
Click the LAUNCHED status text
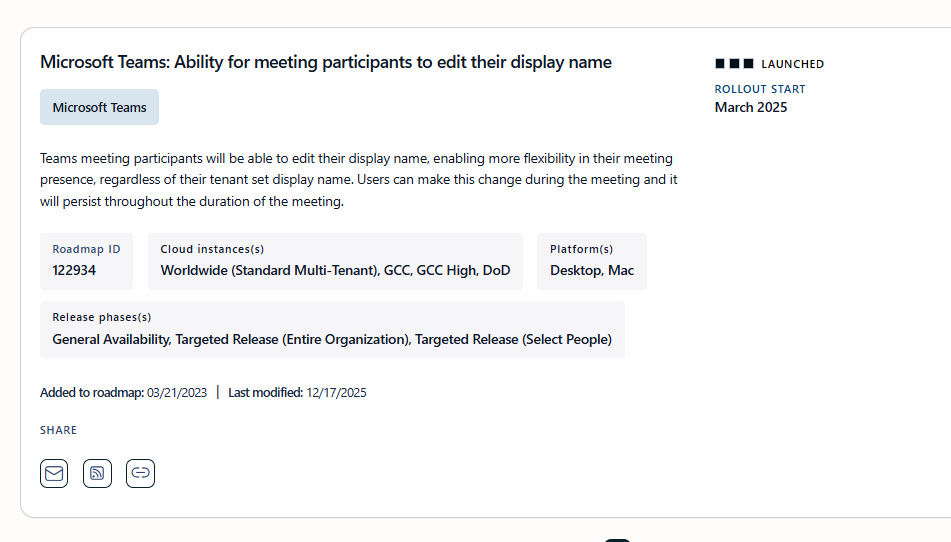point(793,64)
